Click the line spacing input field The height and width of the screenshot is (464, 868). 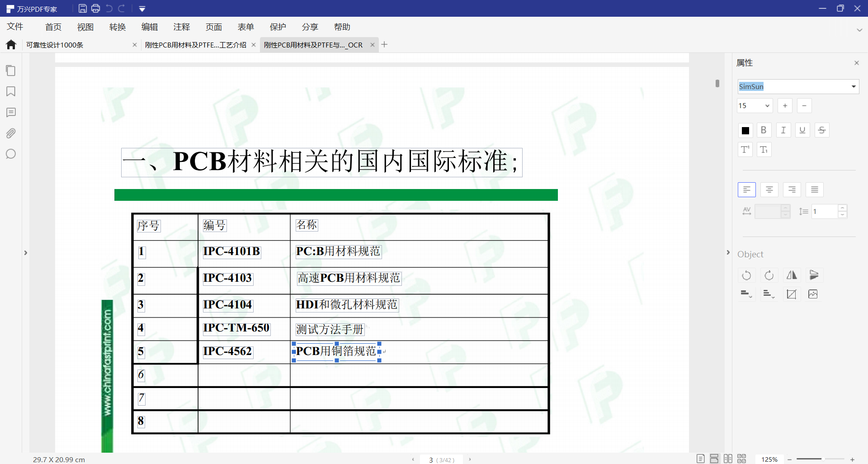[825, 211]
